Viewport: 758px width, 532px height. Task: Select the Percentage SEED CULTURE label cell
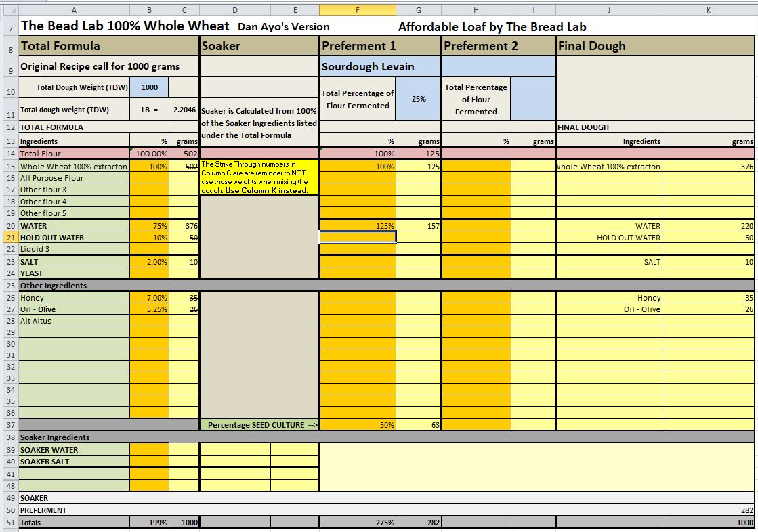point(259,425)
